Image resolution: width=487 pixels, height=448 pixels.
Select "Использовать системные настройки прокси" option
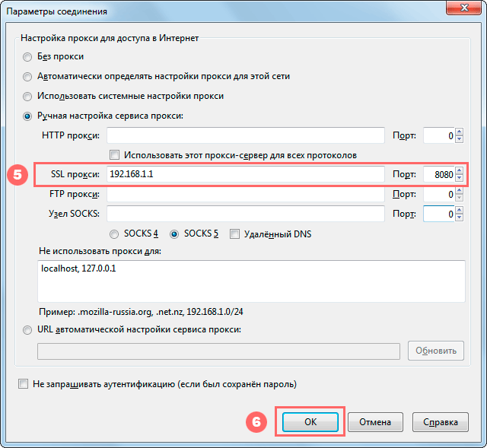pos(28,97)
